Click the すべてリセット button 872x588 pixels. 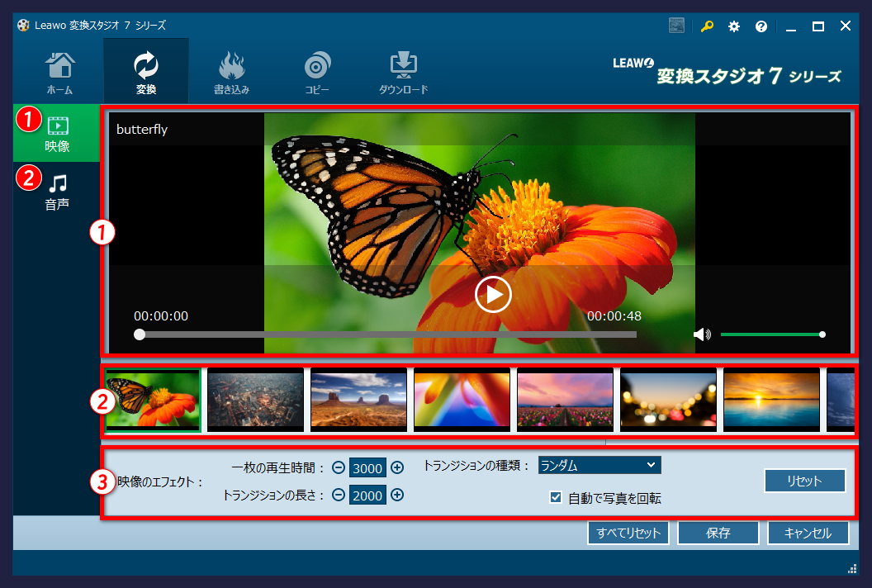pos(628,533)
